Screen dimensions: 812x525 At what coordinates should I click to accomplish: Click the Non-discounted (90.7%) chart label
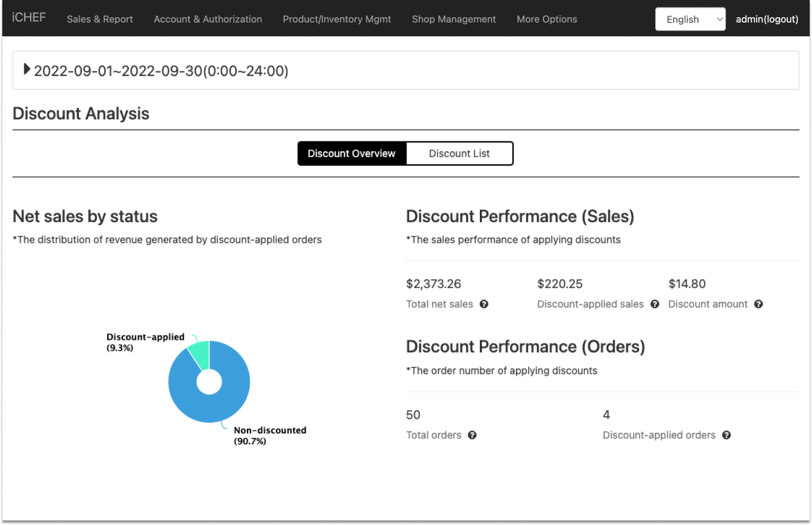coord(269,436)
